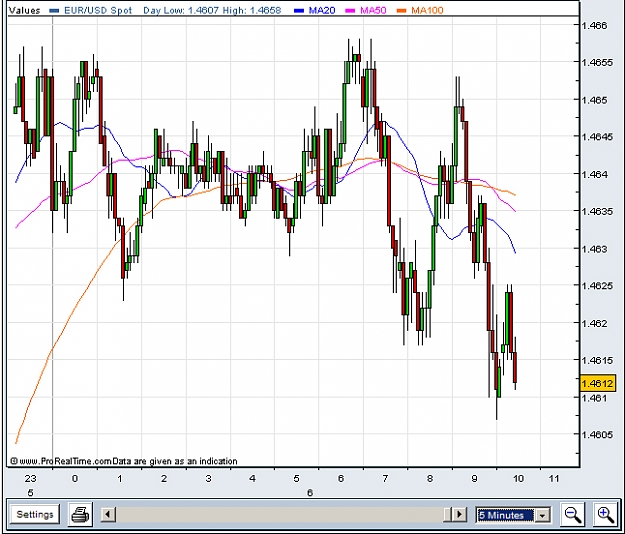Click the 4 hour label on time axis
This screenshot has width=625, height=534.
pos(252,478)
